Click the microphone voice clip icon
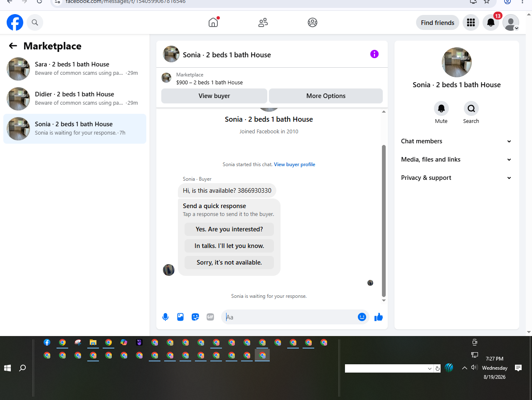532x400 pixels. pyautogui.click(x=165, y=317)
